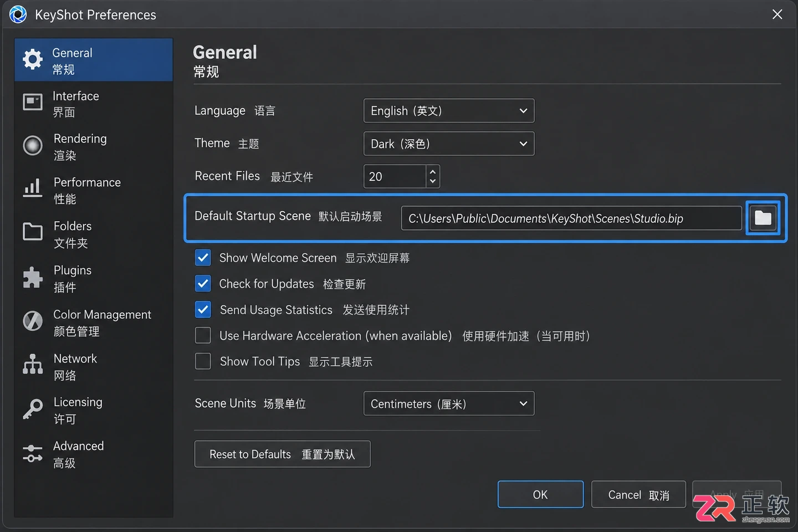This screenshot has width=798, height=532.
Task: Open the Scene Units dropdown
Action: click(x=449, y=403)
